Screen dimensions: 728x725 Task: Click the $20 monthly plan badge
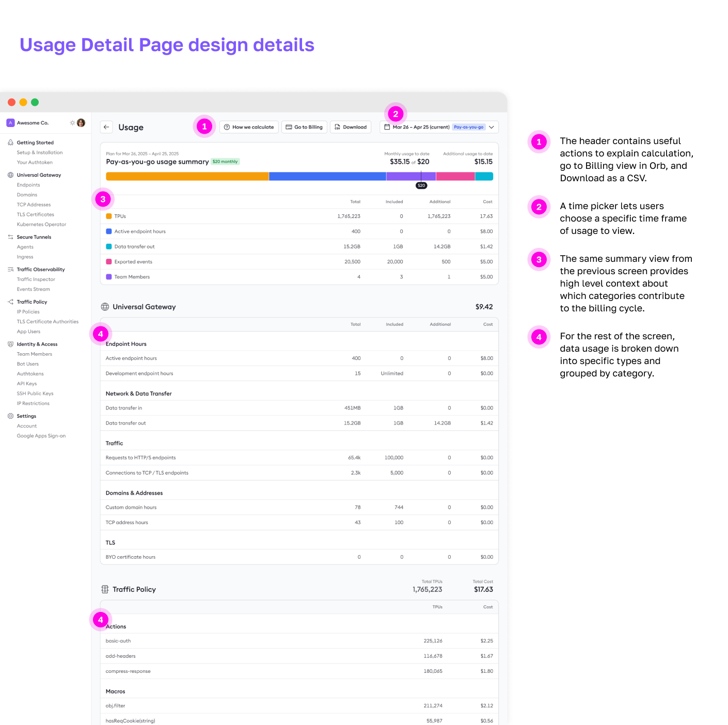pos(225,162)
